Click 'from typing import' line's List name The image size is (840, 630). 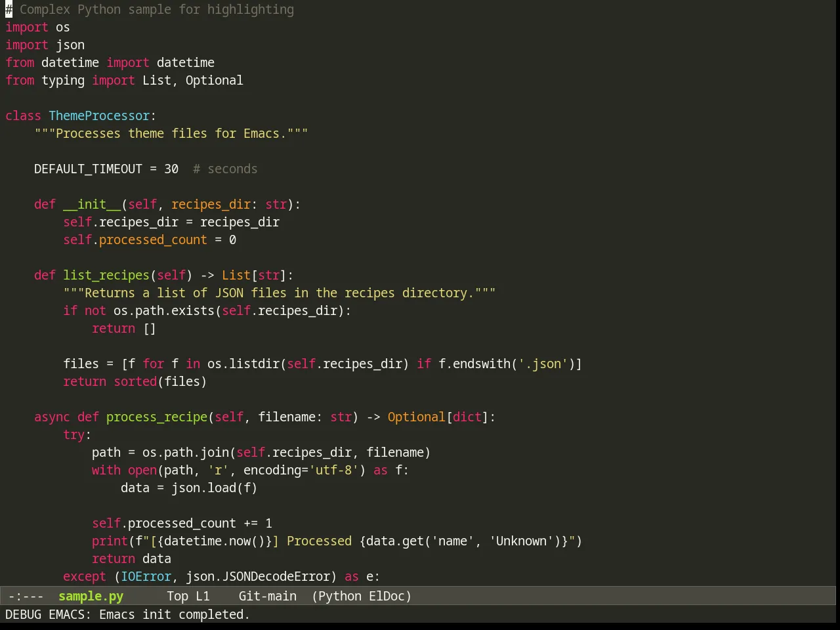[x=157, y=80]
